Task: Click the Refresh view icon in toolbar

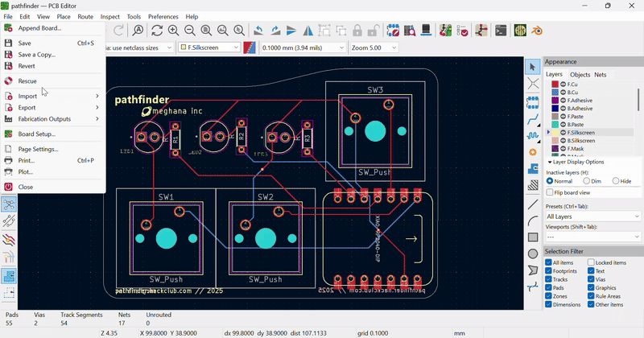Action: [x=157, y=31]
